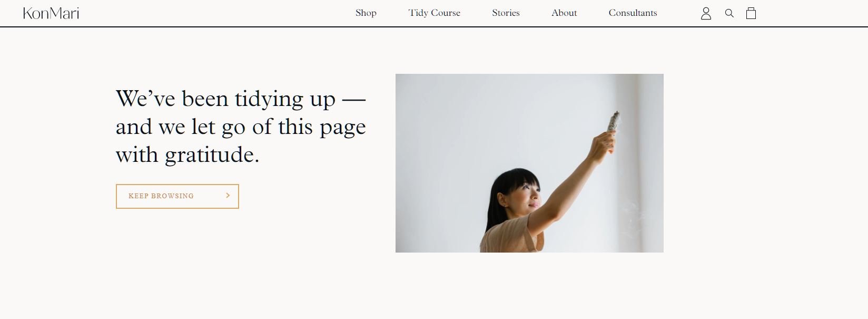Navigate to Tidy Course
The height and width of the screenshot is (319, 868).
coord(435,13)
